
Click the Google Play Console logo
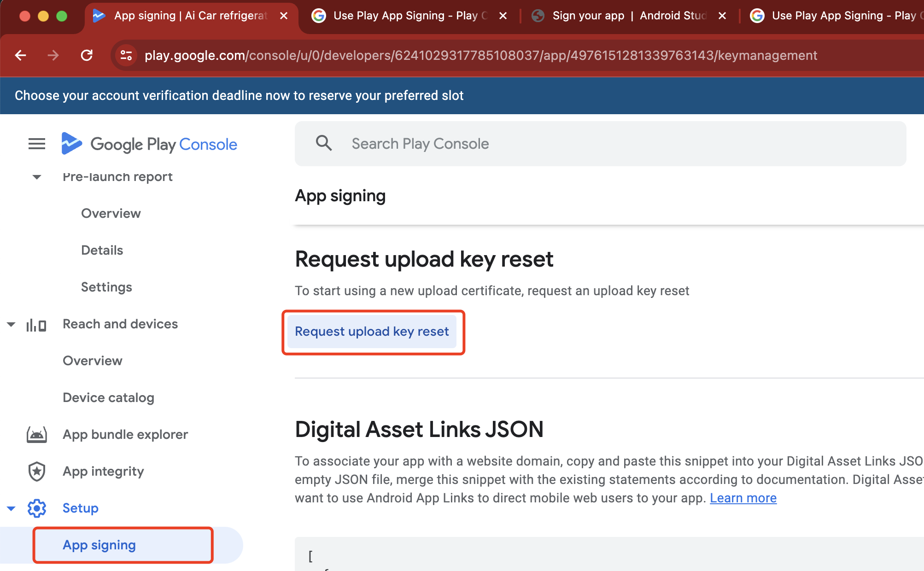[x=150, y=144]
